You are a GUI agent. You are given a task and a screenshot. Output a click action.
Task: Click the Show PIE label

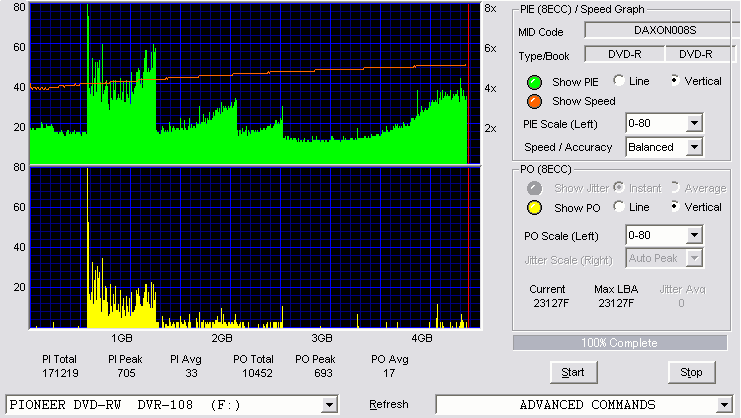pyautogui.click(x=575, y=82)
